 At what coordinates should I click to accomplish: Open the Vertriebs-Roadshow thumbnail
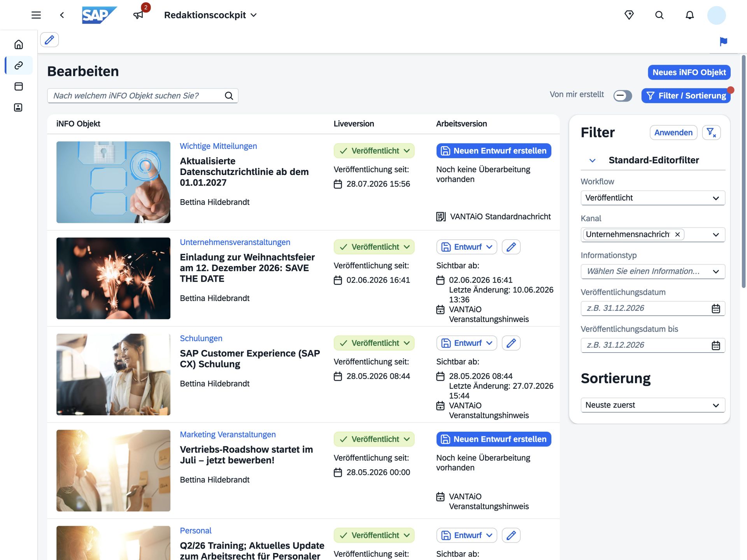(113, 470)
